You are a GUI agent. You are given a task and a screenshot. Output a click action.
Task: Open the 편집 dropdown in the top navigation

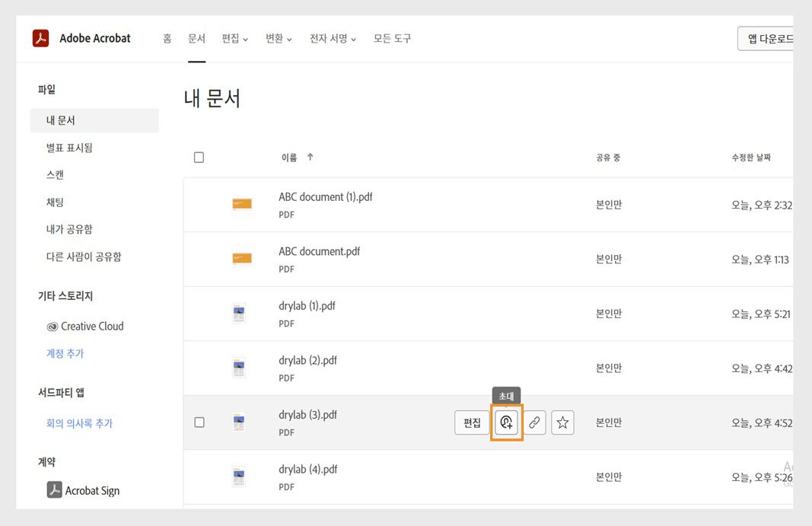click(234, 37)
